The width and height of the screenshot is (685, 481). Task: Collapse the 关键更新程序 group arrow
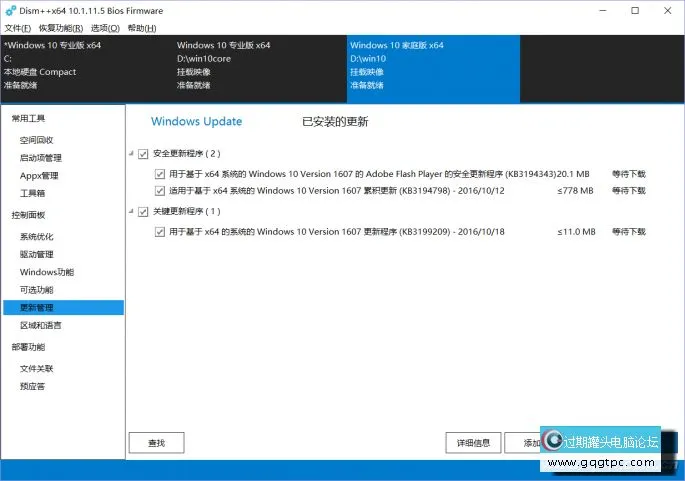[131, 211]
